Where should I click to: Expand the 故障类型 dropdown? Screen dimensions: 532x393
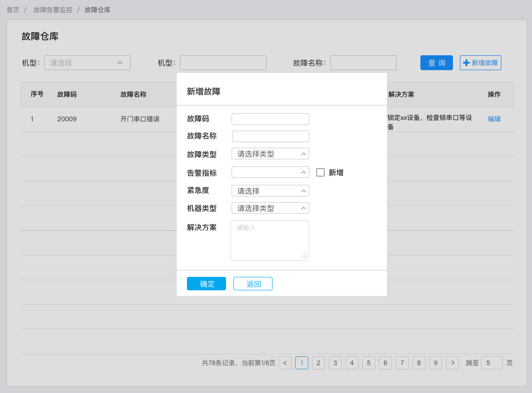coord(270,154)
